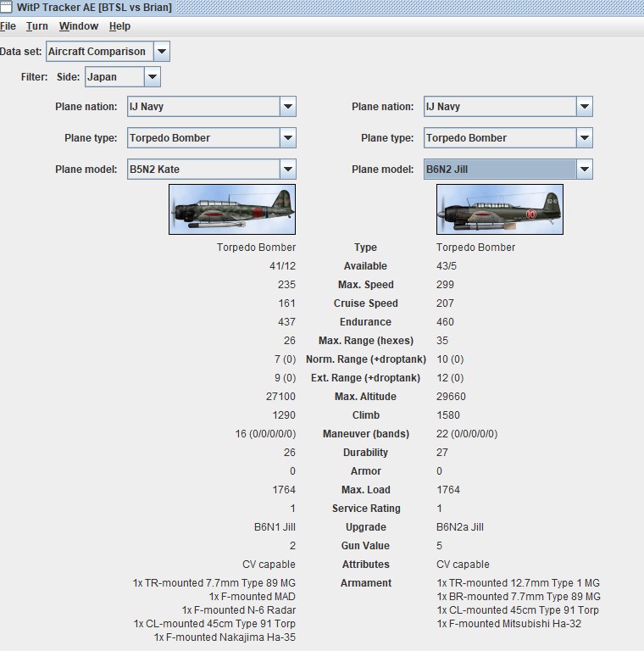Screen dimensions: 644x651
Task: Click the highlighted B6N2 Jill model field
Action: coord(500,170)
